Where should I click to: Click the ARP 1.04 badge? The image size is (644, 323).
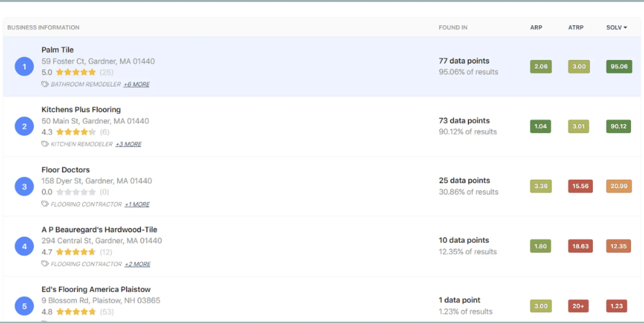(x=541, y=127)
